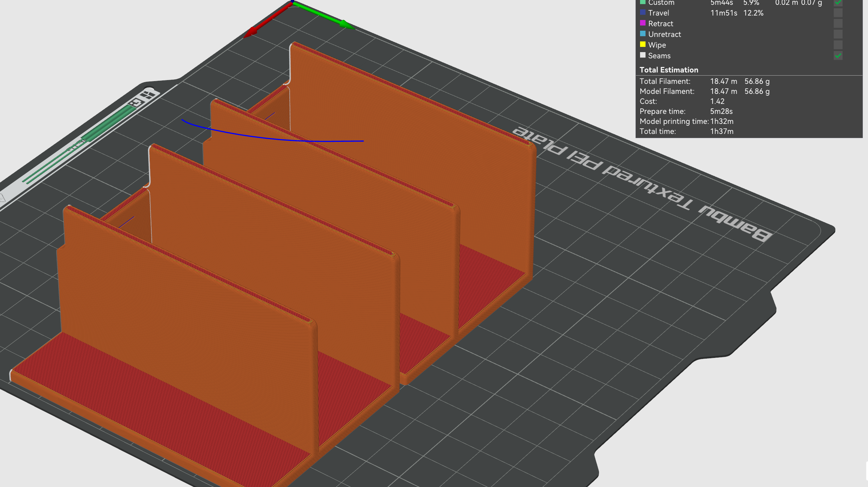Enable the Wipe visibility checkbox
Screen dimensions: 868x487
click(838, 45)
